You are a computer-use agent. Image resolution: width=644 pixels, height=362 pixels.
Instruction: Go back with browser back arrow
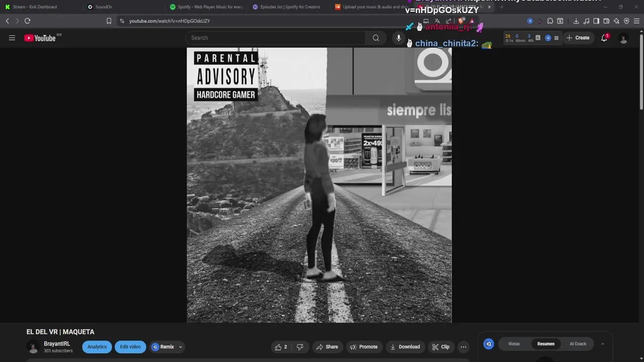(7, 21)
